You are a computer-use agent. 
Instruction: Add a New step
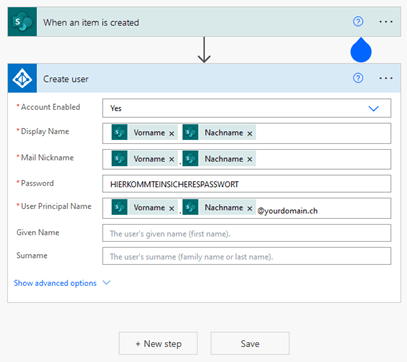(x=158, y=343)
